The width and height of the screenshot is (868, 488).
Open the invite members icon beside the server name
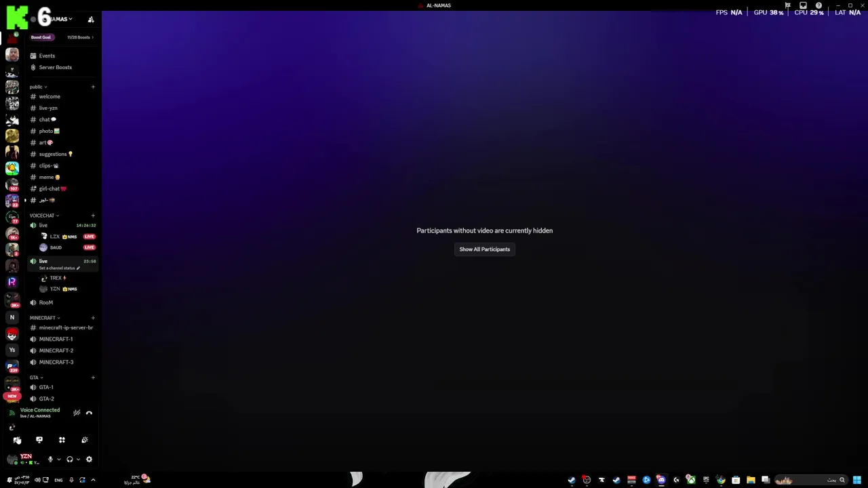91,19
